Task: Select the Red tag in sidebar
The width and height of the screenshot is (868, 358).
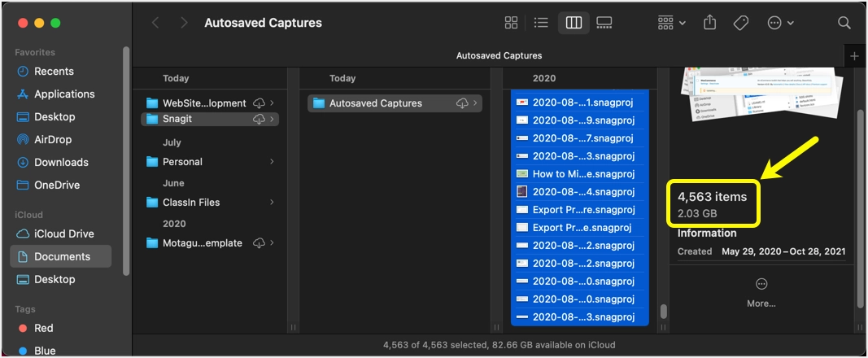Action: (x=44, y=328)
